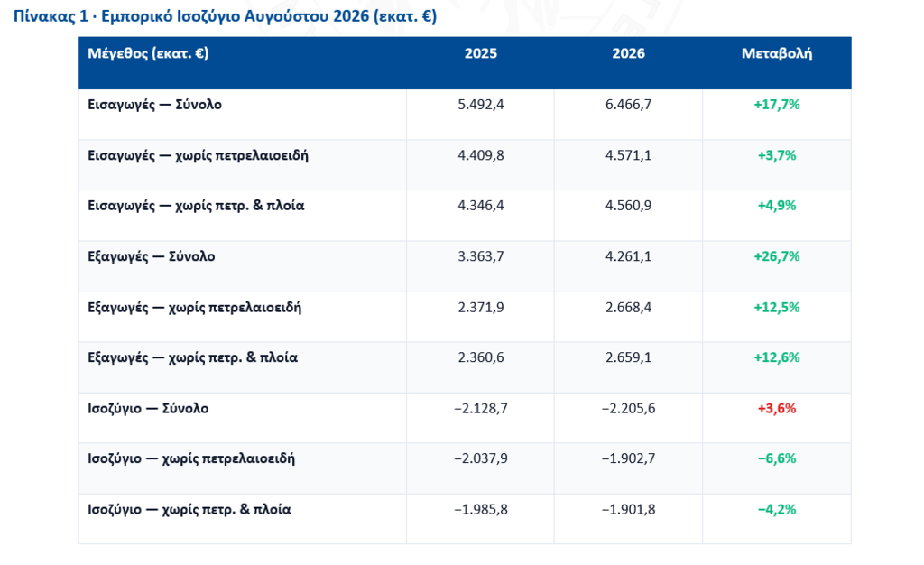Select the 2025 column header

pos(480,53)
